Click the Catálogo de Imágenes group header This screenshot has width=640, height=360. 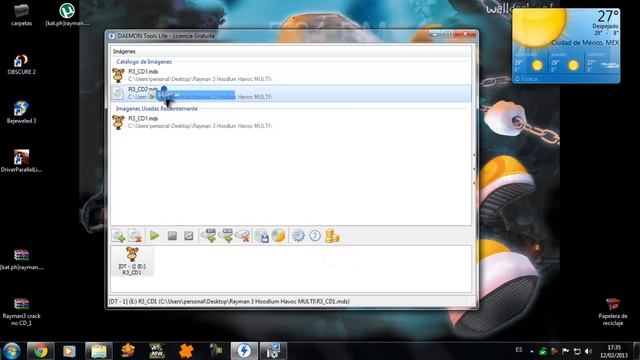click(144, 62)
